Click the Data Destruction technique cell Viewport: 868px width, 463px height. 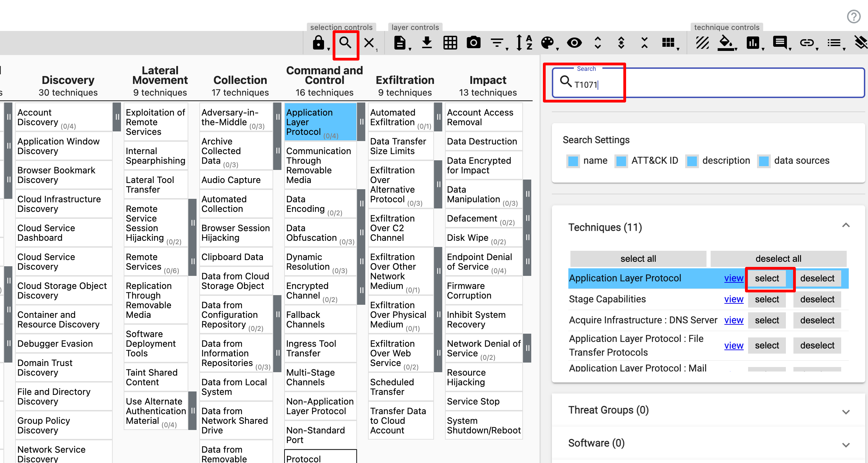[482, 141]
